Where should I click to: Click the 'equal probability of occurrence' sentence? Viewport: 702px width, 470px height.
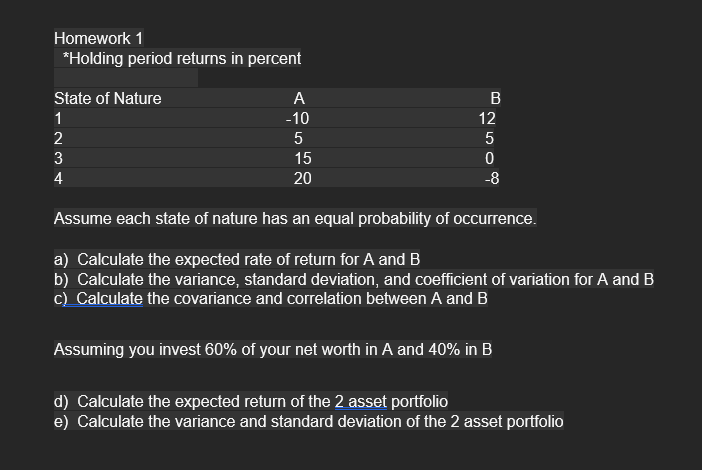295,218
